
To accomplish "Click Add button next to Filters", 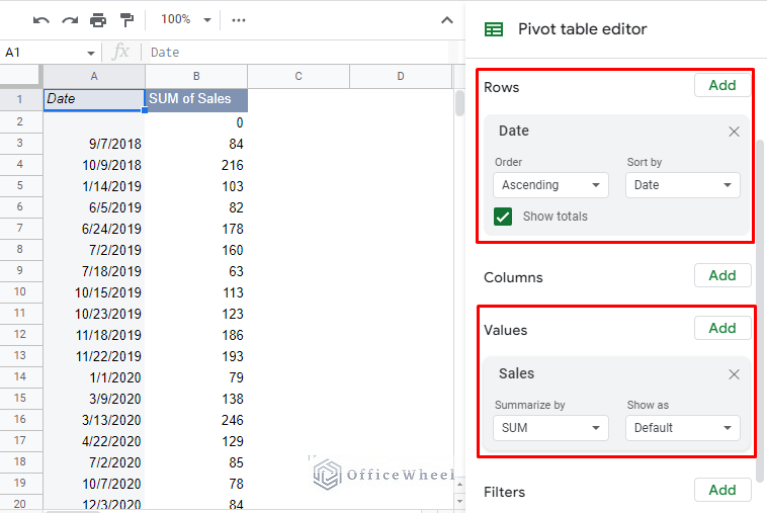I will click(x=722, y=489).
